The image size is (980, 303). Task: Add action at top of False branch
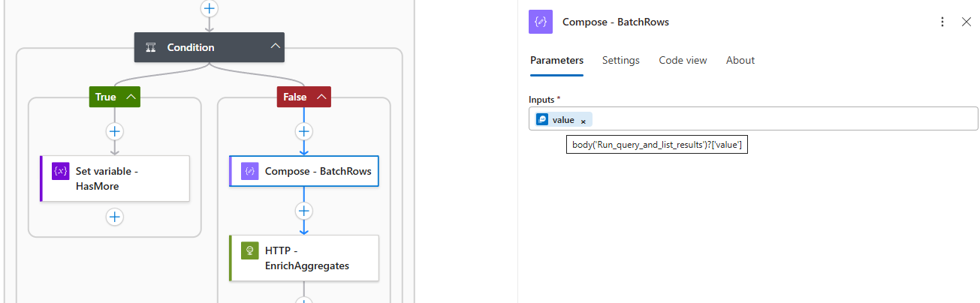coord(303,131)
